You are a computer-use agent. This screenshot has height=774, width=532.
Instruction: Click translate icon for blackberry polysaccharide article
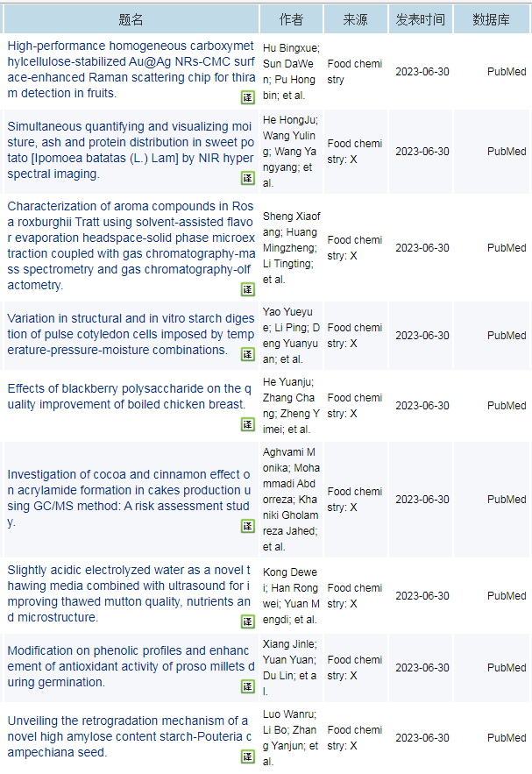(248, 424)
